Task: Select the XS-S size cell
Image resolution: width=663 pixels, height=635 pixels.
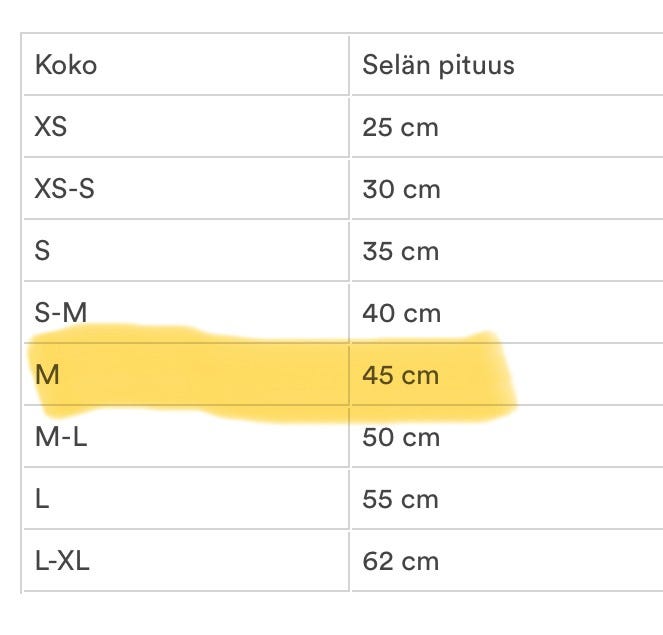Action: coord(65,189)
